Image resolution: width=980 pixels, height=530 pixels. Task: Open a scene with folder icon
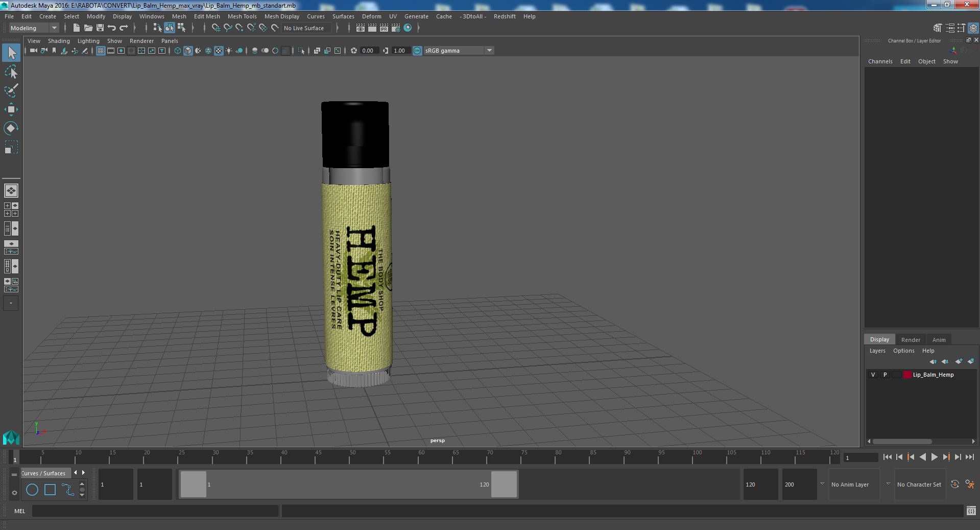(88, 28)
